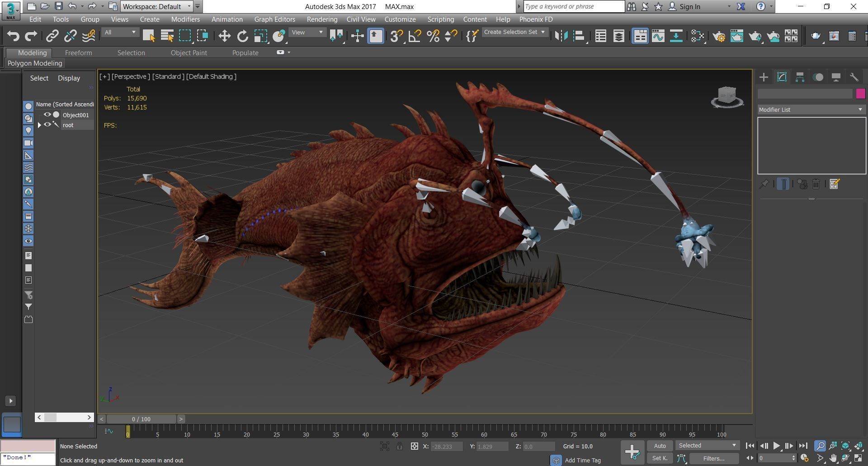The height and width of the screenshot is (466, 868).
Task: Open the Motion command panel tab
Action: pos(818,77)
